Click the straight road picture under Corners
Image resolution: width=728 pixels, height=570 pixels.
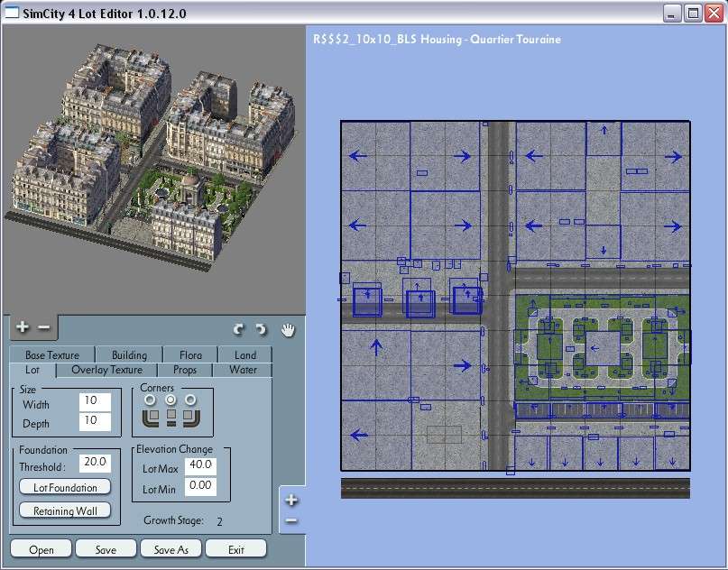pyautogui.click(x=171, y=418)
